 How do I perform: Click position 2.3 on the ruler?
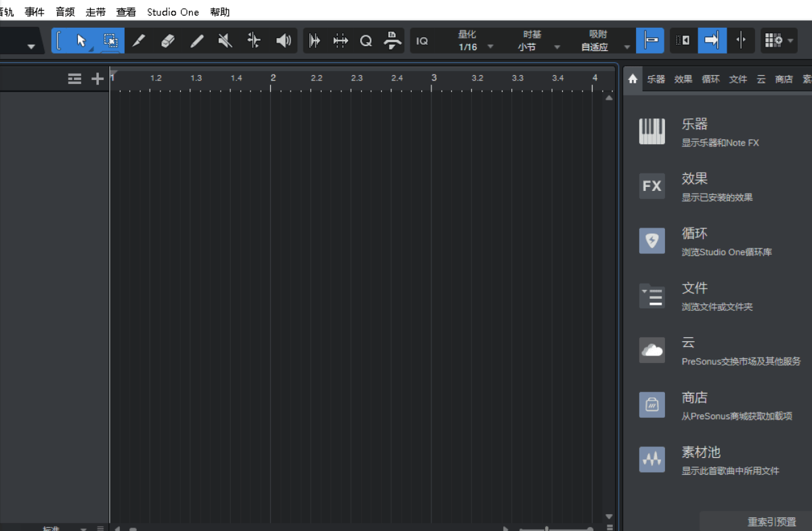tap(356, 78)
